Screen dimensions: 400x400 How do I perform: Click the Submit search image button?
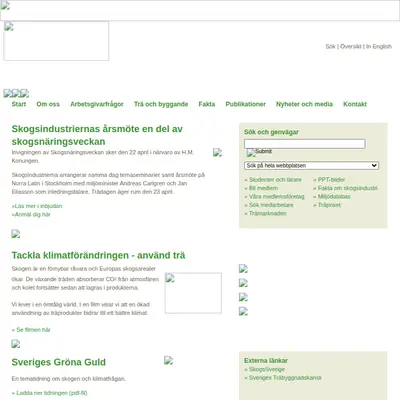(259, 152)
